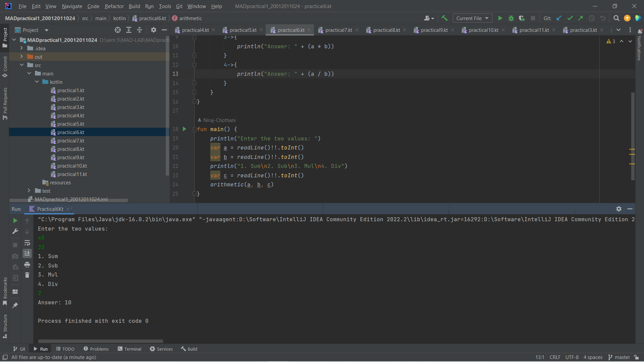Pin the Run tab with the pin icon

point(15,305)
